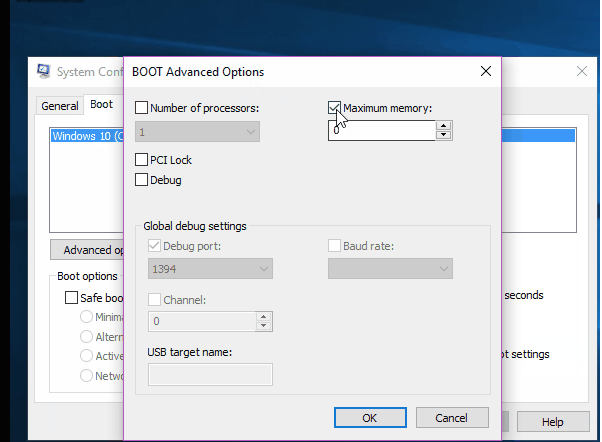Expand the Debug port dropdown

tap(210, 268)
